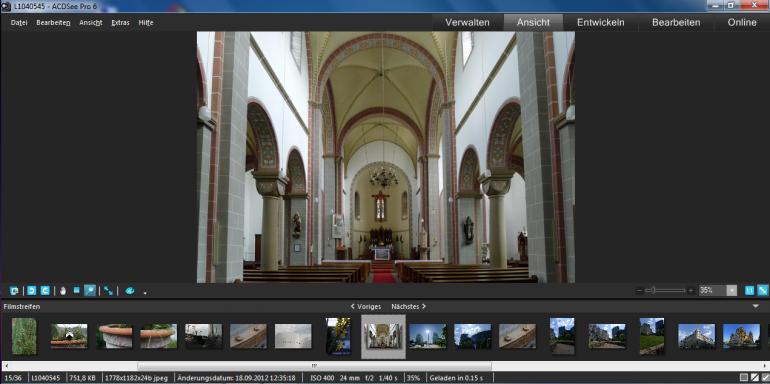Click the filmstrip scrollbar right arrow
The image size is (770, 384).
pyautogui.click(x=765, y=366)
